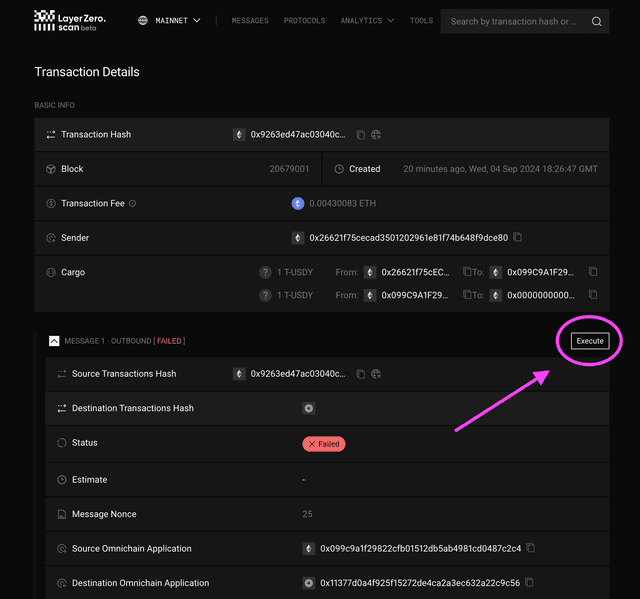Copy the second Cargo row To address
Viewport: 640px width, 599px height.
tap(593, 295)
